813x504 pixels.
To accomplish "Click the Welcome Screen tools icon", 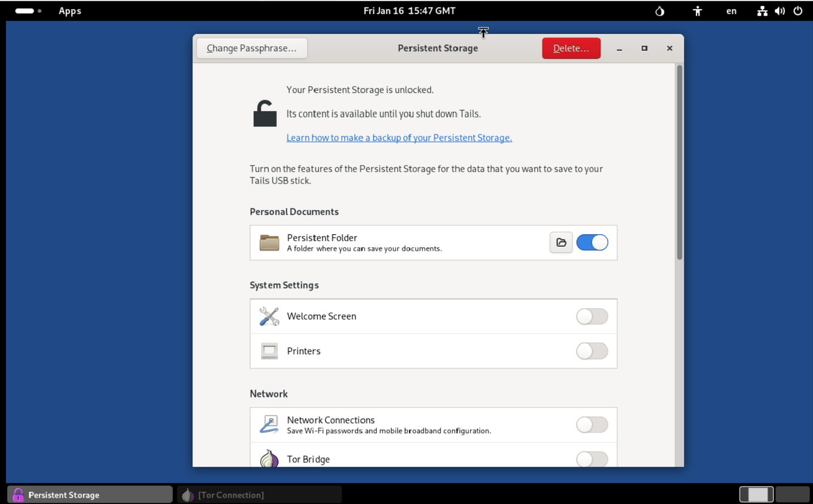I will pyautogui.click(x=269, y=316).
